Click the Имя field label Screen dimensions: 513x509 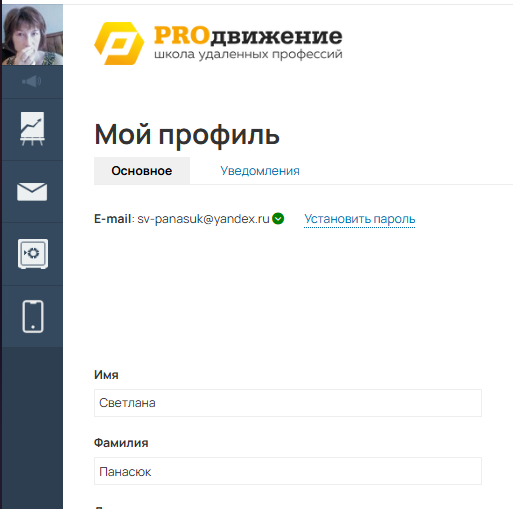(106, 375)
